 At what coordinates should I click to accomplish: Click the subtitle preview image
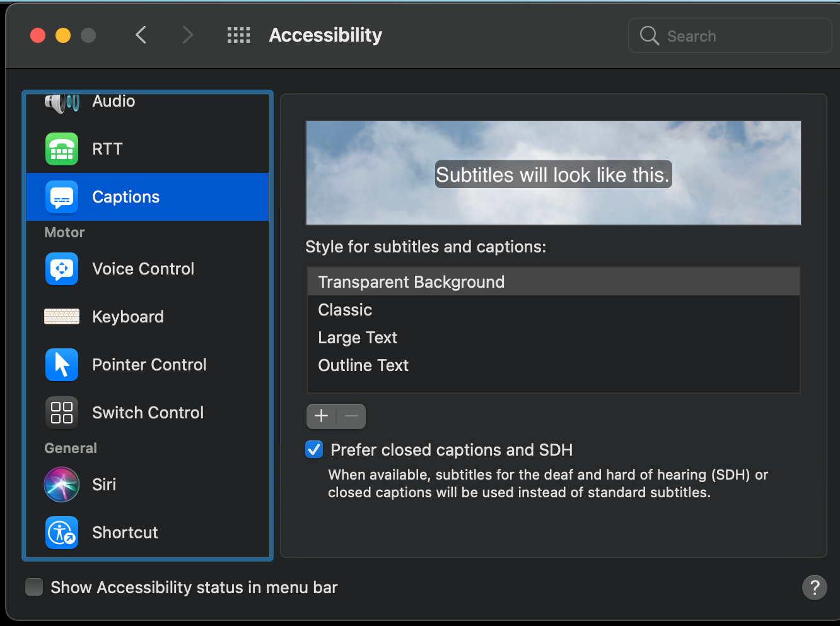pyautogui.click(x=553, y=173)
